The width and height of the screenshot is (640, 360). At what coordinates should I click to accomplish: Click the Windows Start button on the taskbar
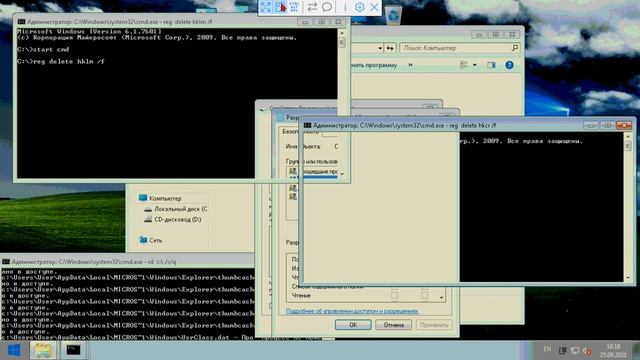[x=14, y=350]
